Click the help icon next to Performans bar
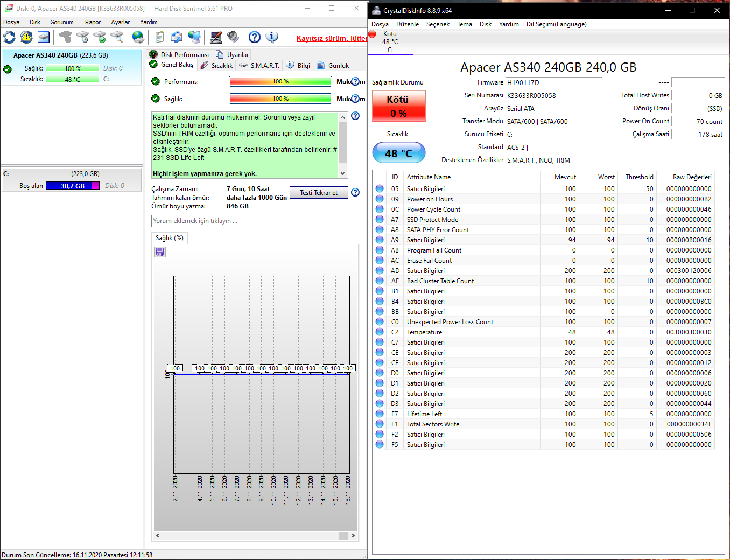The image size is (730, 560). click(x=355, y=82)
